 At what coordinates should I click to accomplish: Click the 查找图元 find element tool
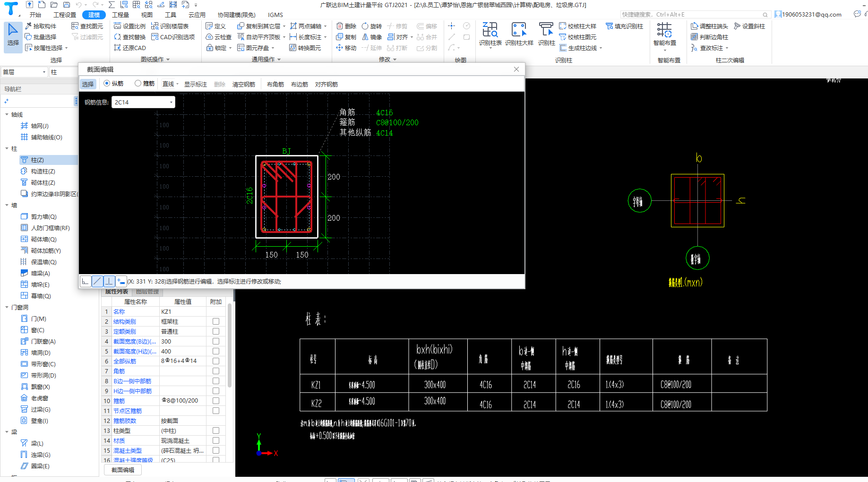[87, 26]
